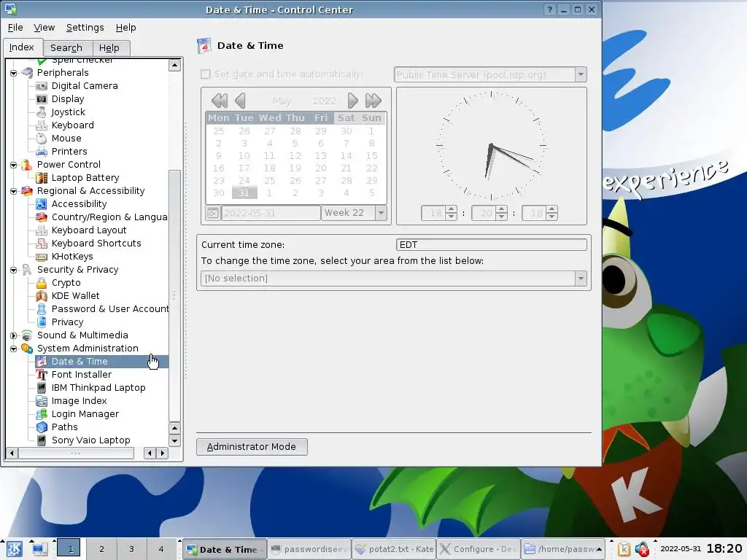This screenshot has height=560, width=747.
Task: Click the calendar picker icon beside date field
Action: [212, 213]
